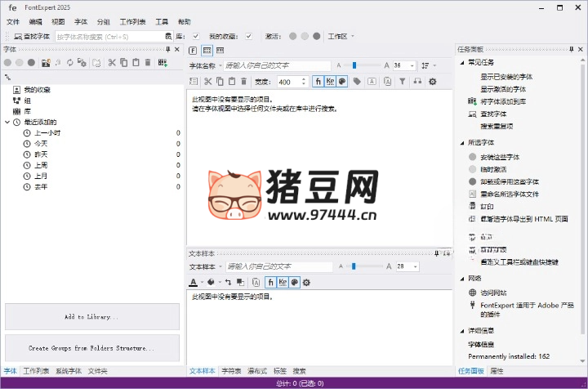Open the File (文件) menu
Screen dimensions: 588x389
coord(13,22)
